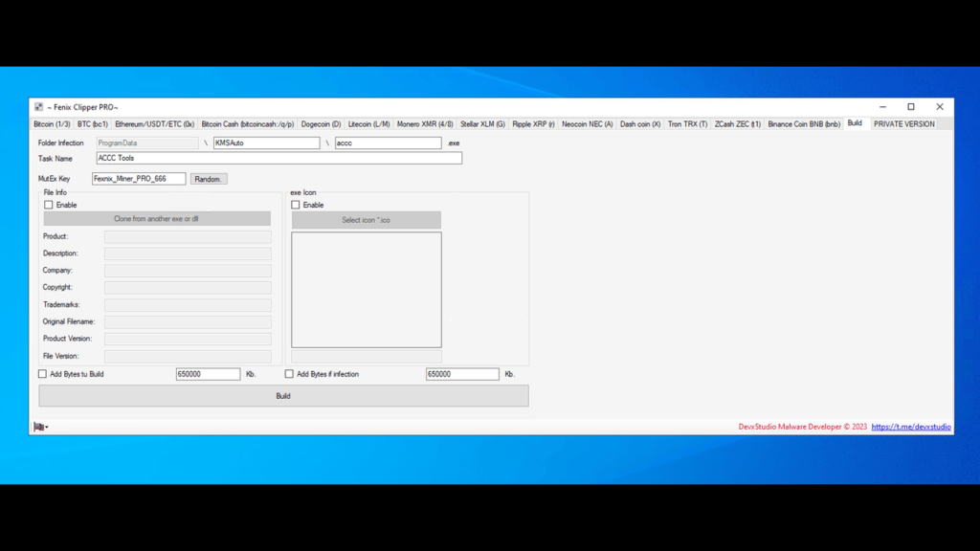The height and width of the screenshot is (551, 980).
Task: Click the Product field in File Info
Action: 189,237
